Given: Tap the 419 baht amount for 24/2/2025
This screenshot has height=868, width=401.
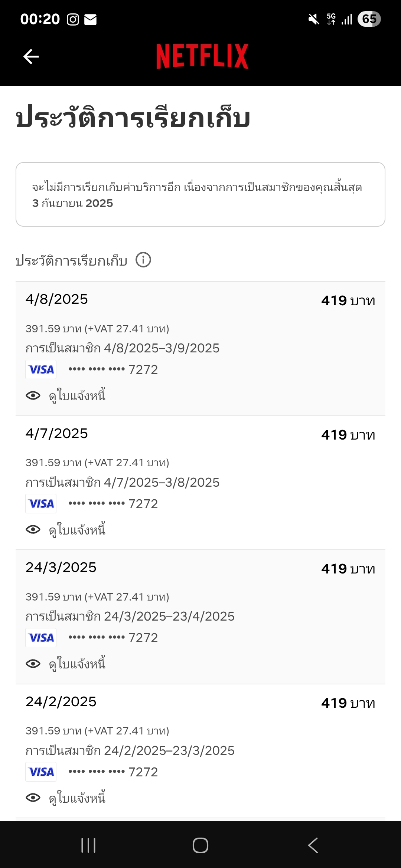Looking at the screenshot, I should [x=348, y=703].
